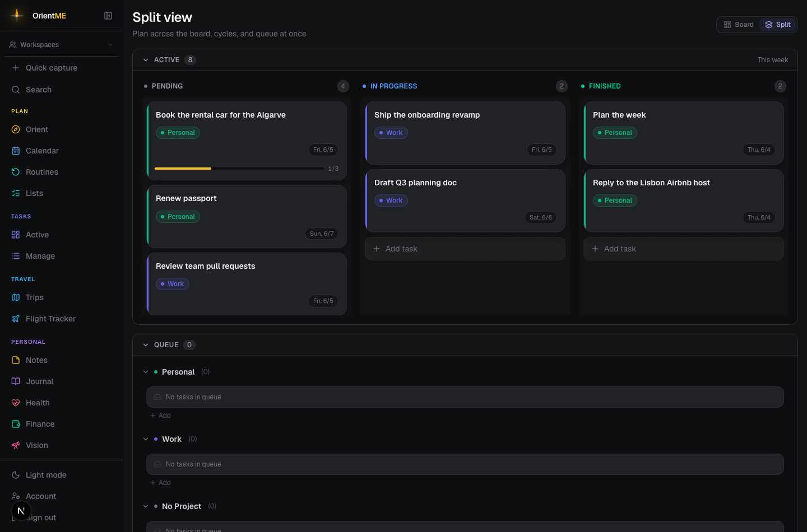Collapse the No Project queue group
This screenshot has height=532, width=807.
146,506
